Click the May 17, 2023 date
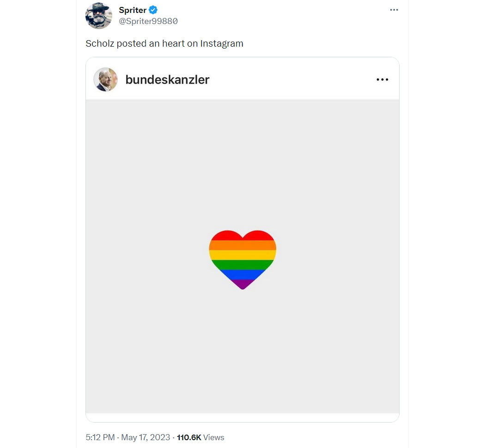Image resolution: width=485 pixels, height=448 pixels. pos(145,437)
